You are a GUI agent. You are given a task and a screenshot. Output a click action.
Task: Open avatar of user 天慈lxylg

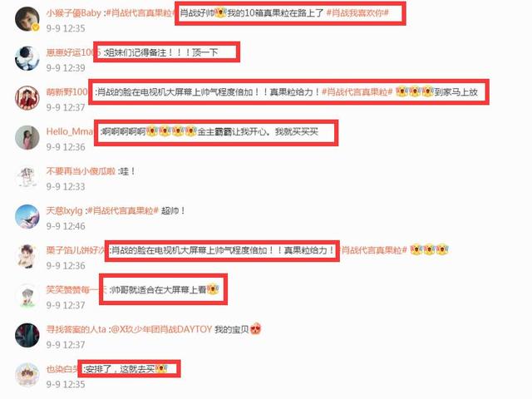point(27,217)
